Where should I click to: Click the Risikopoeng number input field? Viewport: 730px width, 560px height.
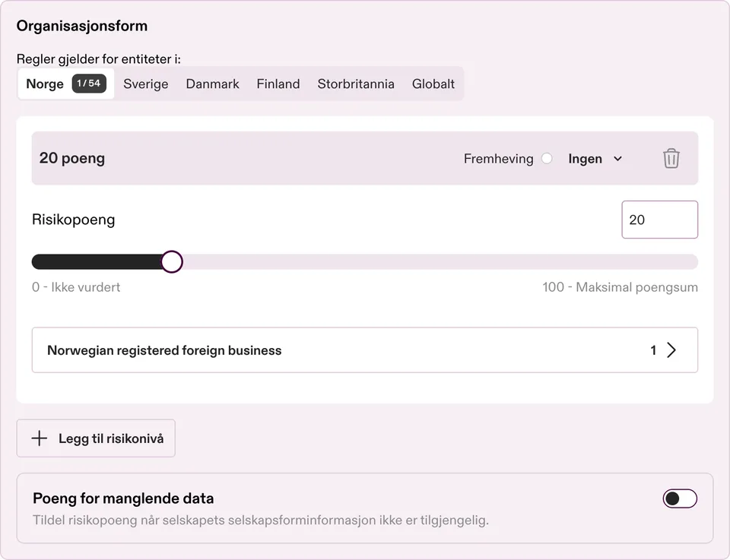[x=660, y=220]
